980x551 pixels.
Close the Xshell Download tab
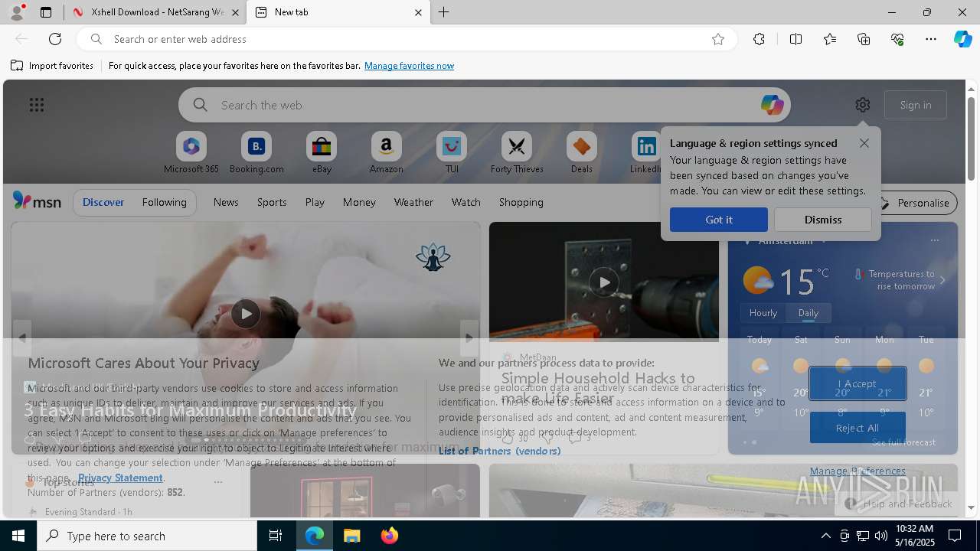235,12
